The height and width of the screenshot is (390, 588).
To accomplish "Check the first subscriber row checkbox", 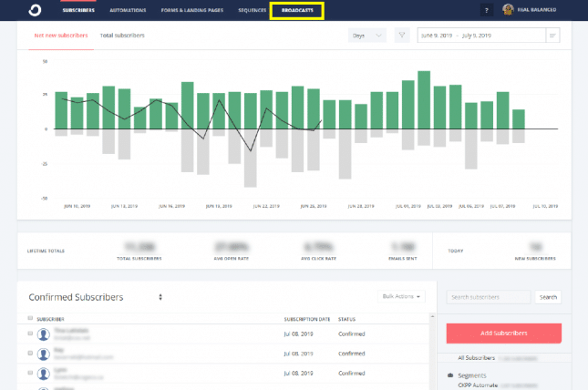I will click(30, 334).
